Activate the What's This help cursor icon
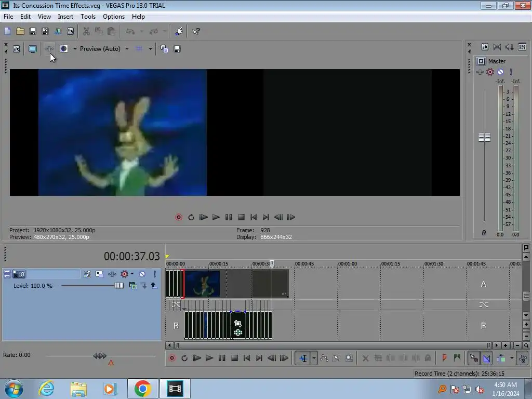Screen dimensions: 532x399 (196, 31)
